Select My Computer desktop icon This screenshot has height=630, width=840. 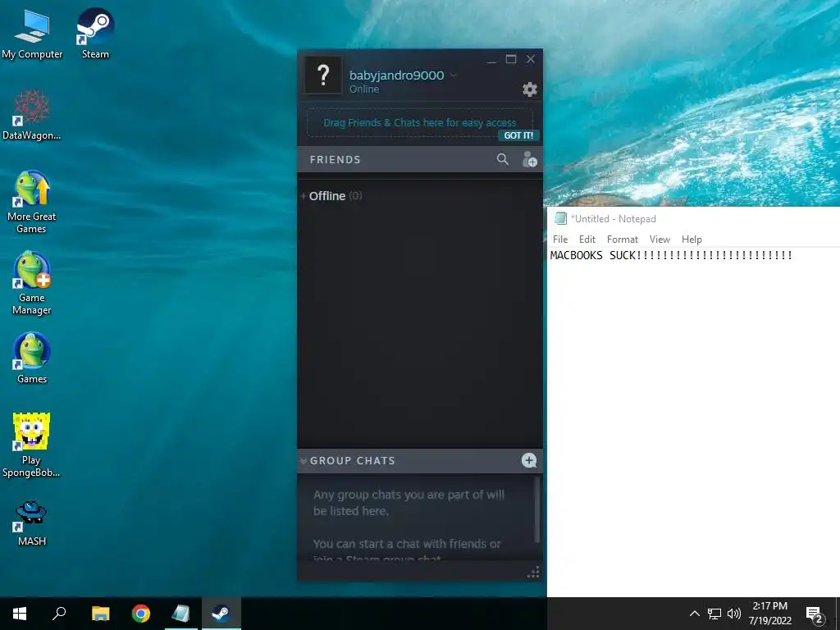tap(32, 34)
